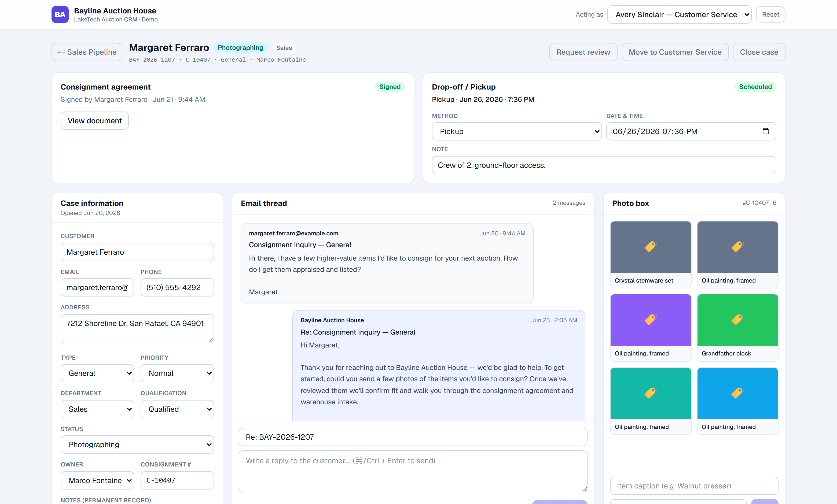Click the Date & Time field
Viewport: 837px width, 504px height.
click(x=691, y=131)
